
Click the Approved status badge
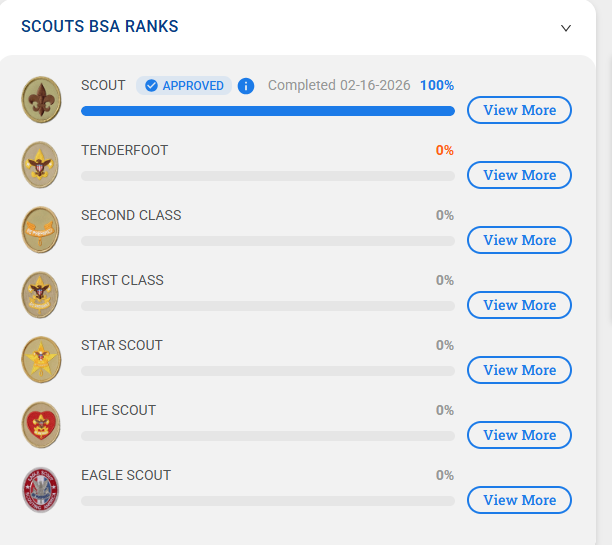click(184, 86)
